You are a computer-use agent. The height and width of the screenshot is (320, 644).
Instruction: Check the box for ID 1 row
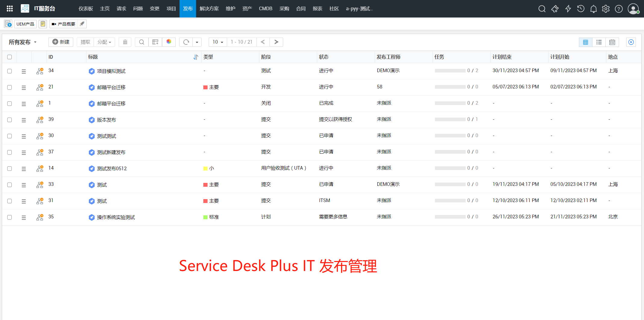click(x=10, y=104)
